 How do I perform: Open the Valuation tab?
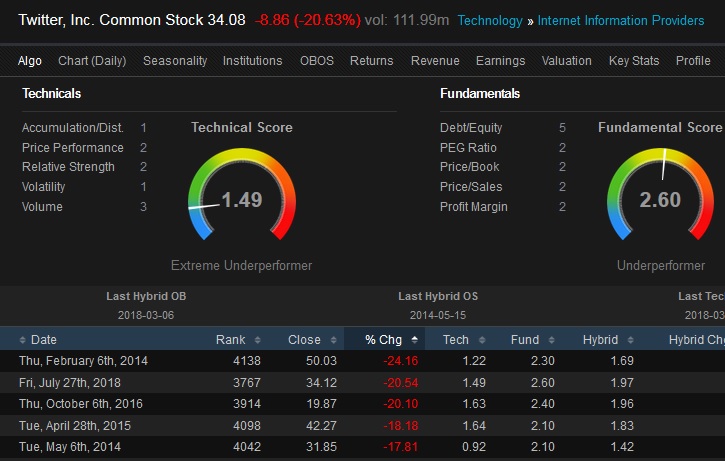(566, 61)
